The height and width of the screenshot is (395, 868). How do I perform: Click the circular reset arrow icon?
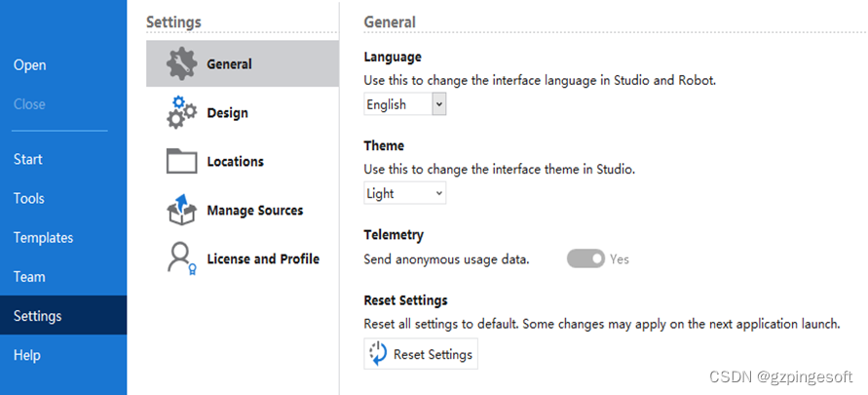378,354
